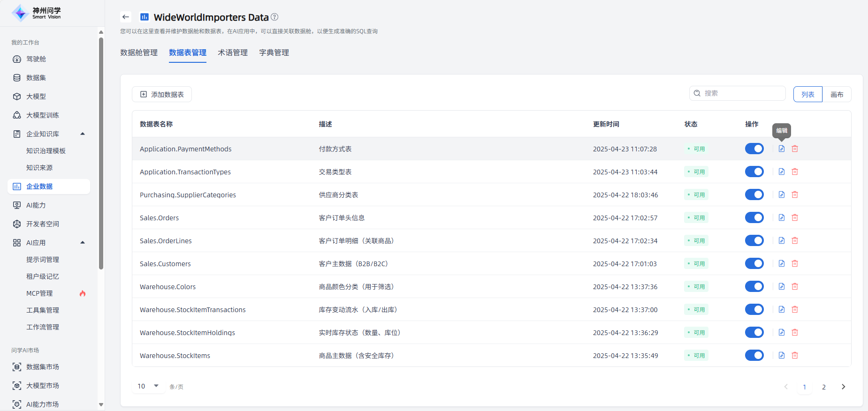
Task: Open the 10 条/页 page size dropdown
Action: coord(148,386)
